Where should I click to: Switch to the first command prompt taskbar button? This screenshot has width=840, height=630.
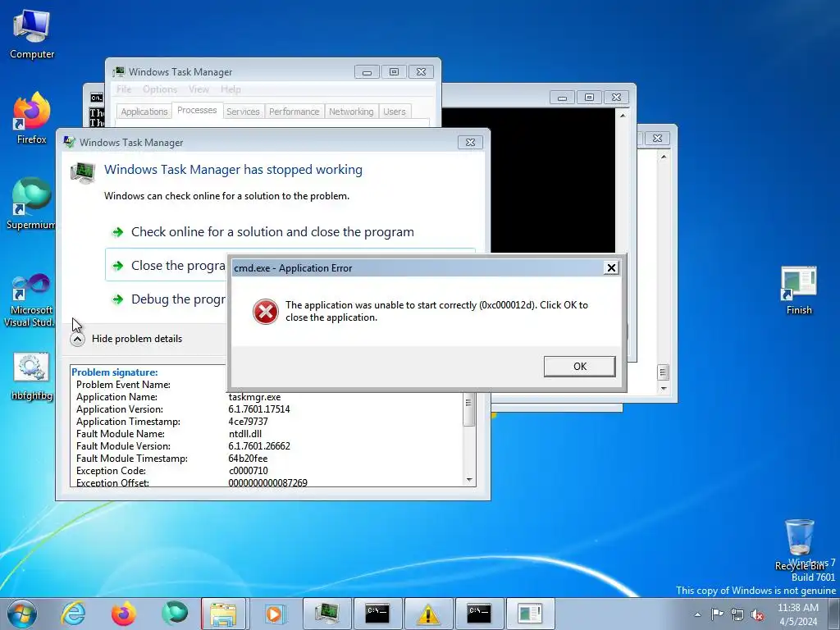pos(377,614)
